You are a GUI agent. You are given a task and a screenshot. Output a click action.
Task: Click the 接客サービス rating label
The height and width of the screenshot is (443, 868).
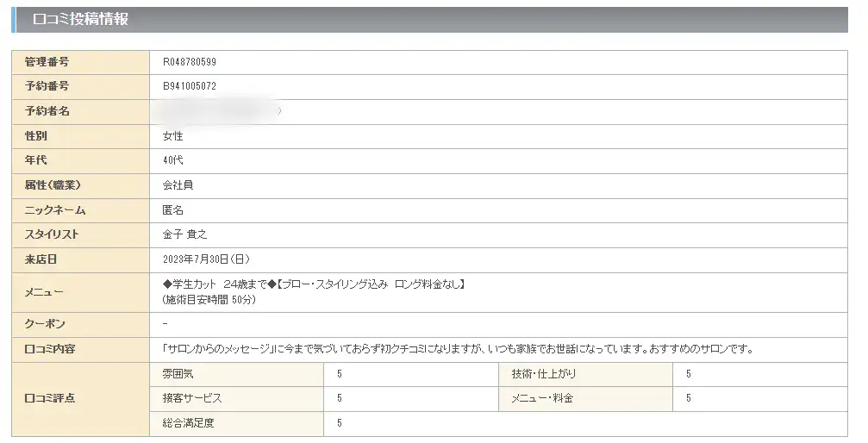tap(192, 398)
